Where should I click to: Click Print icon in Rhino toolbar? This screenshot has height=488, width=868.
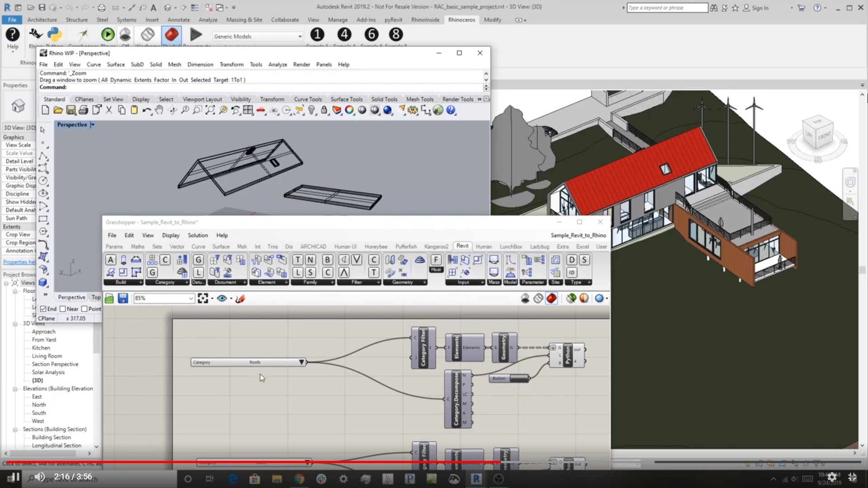pos(83,110)
